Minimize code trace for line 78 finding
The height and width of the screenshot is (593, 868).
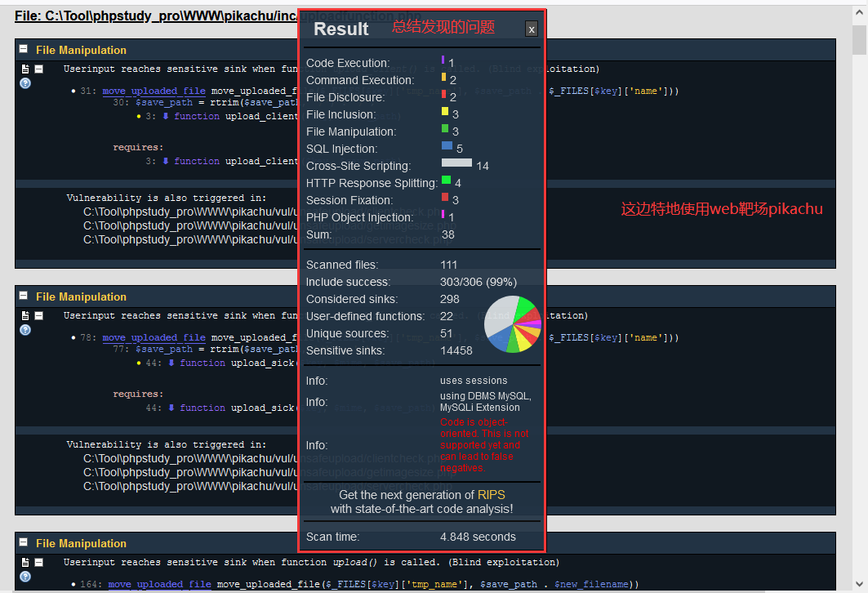pyautogui.click(x=38, y=315)
